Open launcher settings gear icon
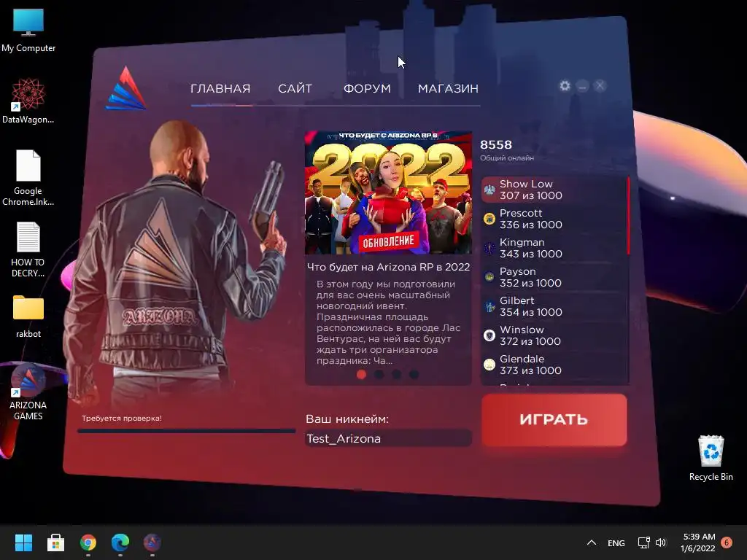 tap(565, 86)
